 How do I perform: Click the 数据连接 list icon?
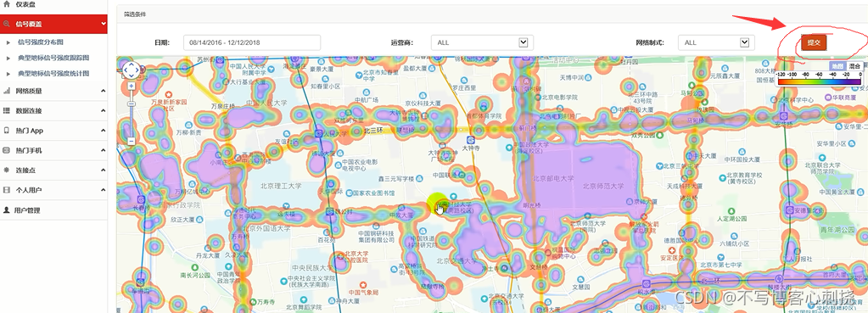click(7, 110)
